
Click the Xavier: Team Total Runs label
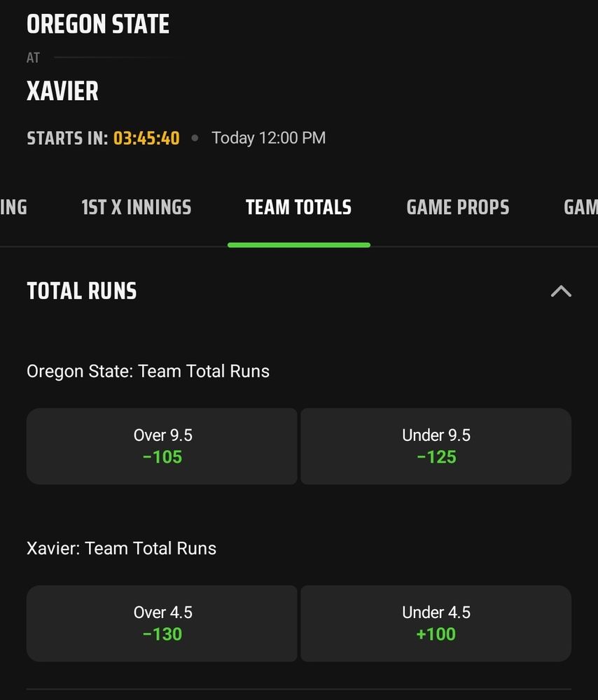coord(121,548)
